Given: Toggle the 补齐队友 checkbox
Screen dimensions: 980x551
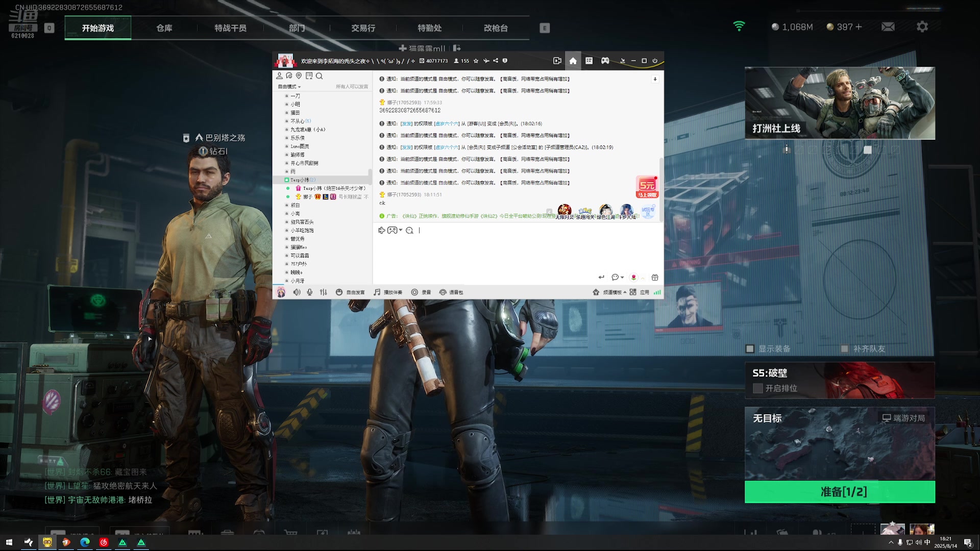Looking at the screenshot, I should pyautogui.click(x=845, y=349).
